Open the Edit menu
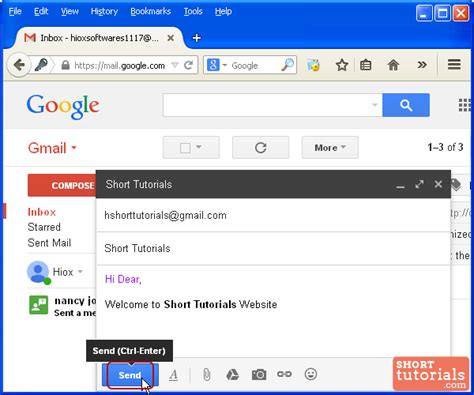This screenshot has height=395, width=474. pyautogui.click(x=41, y=11)
